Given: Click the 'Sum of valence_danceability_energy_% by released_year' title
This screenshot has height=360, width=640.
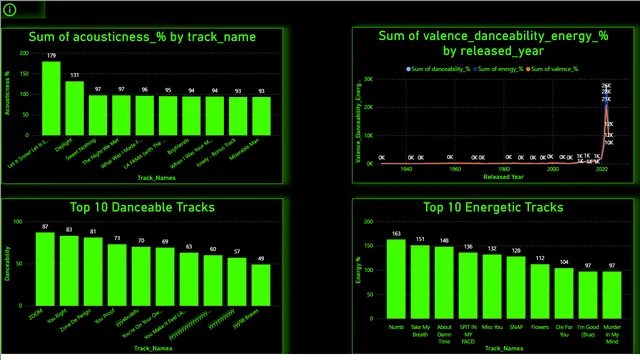Looking at the screenshot, I should pyautogui.click(x=493, y=43).
